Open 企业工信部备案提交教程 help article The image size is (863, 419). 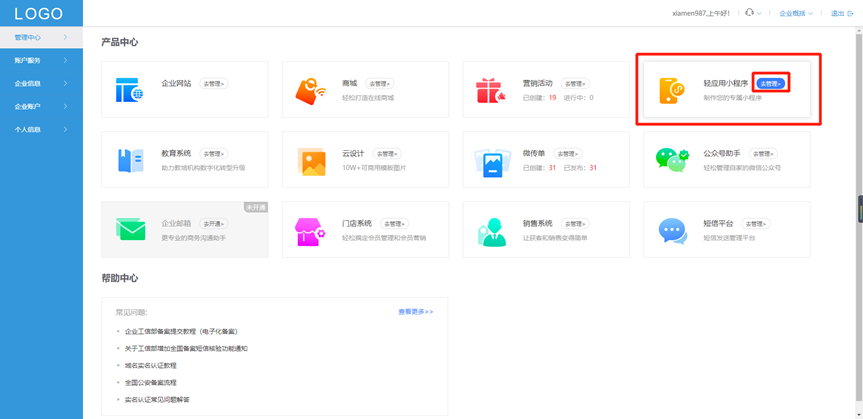tap(181, 331)
